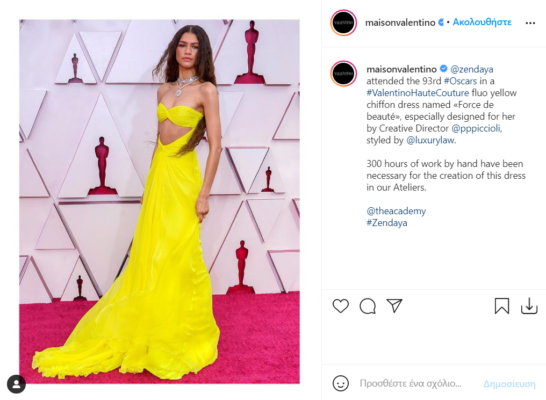Visit the @ppiccioli profile link

pos(476,128)
